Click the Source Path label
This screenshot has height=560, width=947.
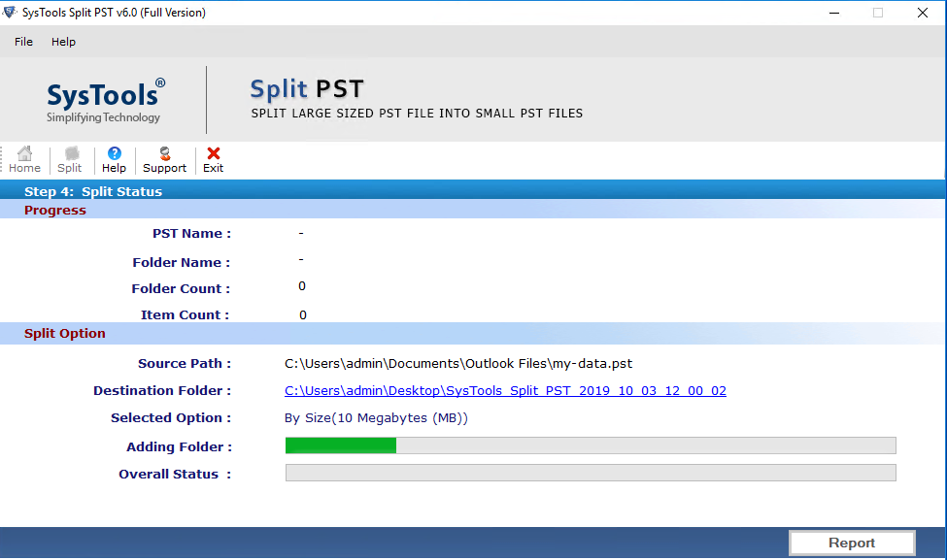coord(185,363)
